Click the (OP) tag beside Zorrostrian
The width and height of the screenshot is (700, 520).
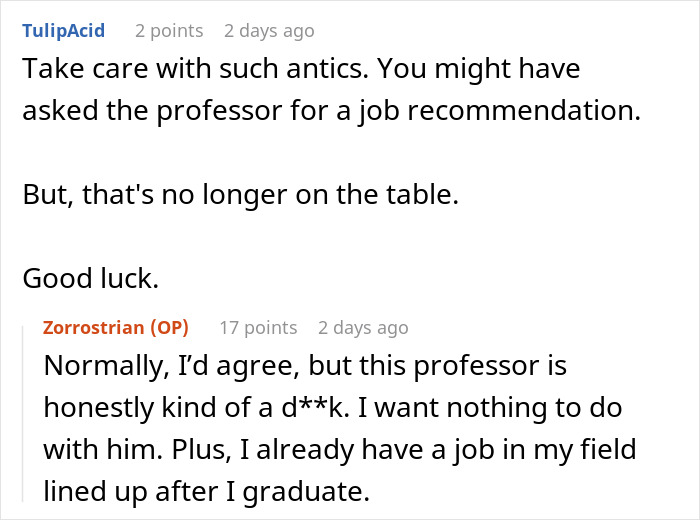[169, 328]
